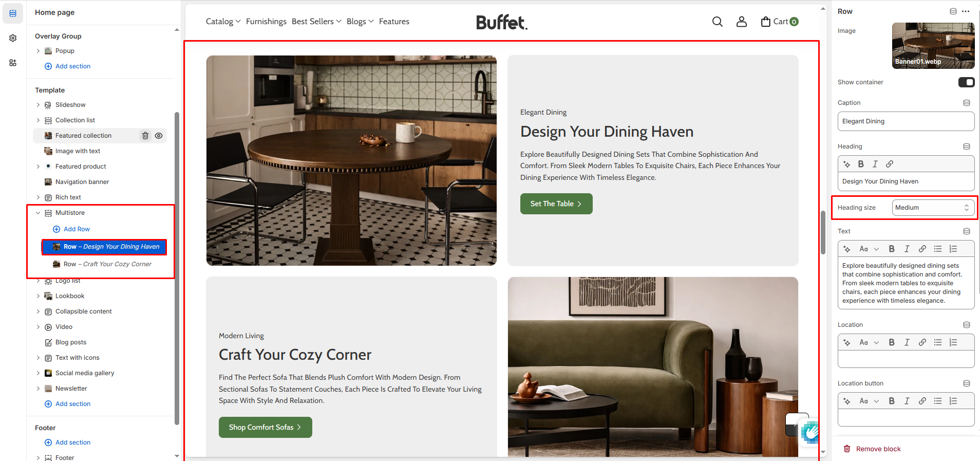
Task: Open the account profile icon in header
Action: tap(742, 22)
